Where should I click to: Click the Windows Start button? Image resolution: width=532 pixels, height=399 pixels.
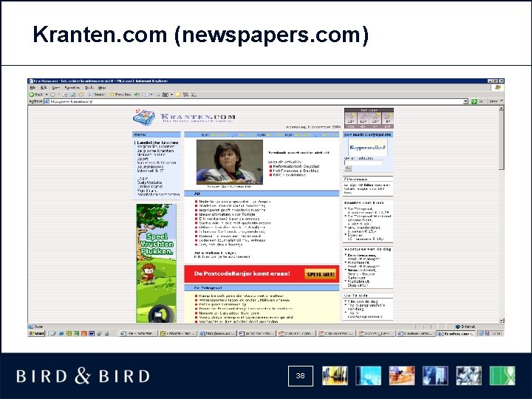point(37,333)
